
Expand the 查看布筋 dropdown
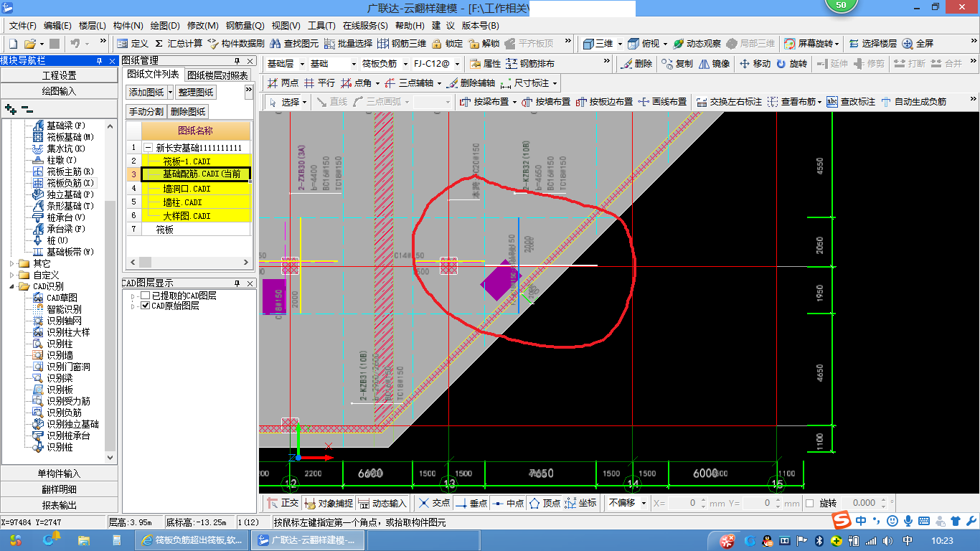tap(820, 102)
